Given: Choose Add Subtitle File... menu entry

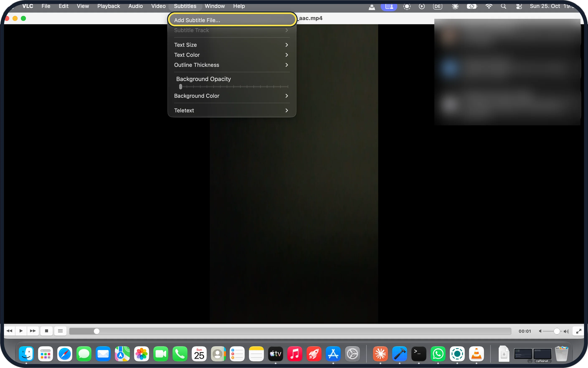Looking at the screenshot, I should click(x=232, y=20).
